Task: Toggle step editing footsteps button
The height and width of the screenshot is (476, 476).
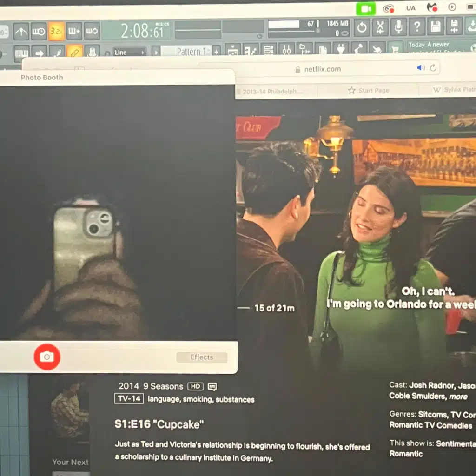Action: pyautogui.click(x=57, y=51)
